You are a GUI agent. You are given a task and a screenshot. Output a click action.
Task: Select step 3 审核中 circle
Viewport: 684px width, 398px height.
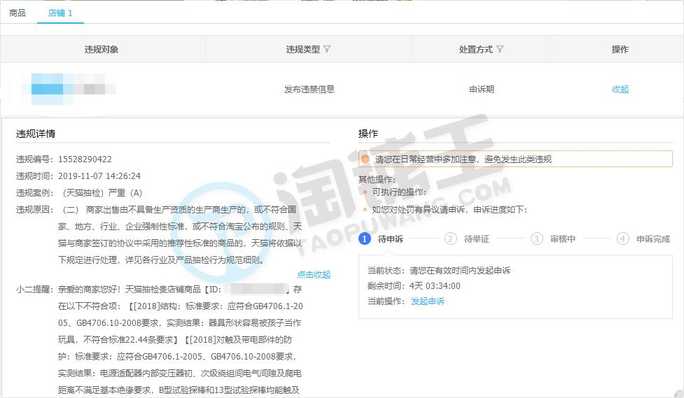coord(537,239)
